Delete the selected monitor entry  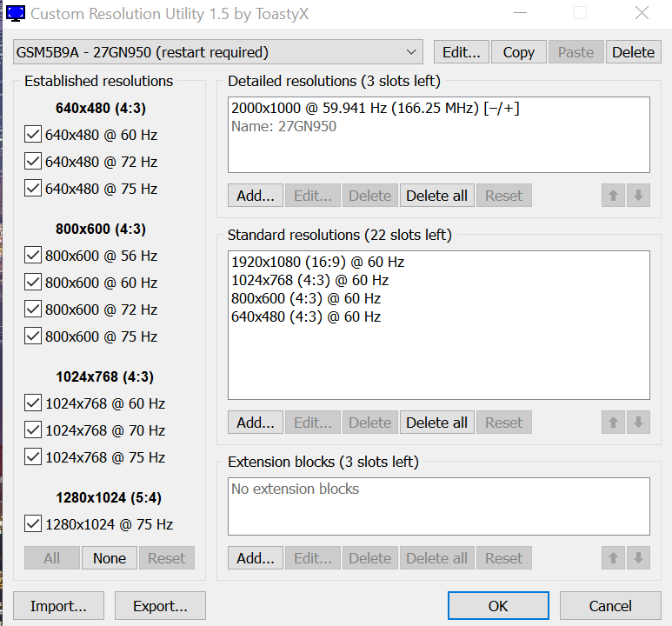(634, 52)
